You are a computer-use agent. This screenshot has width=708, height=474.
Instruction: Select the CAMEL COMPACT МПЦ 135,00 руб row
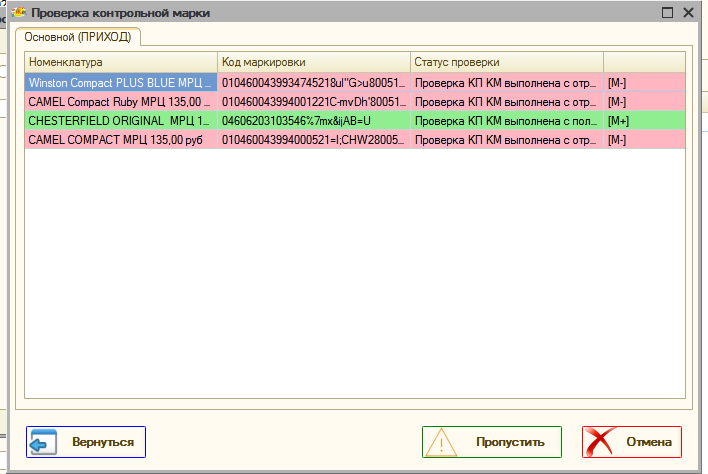(x=355, y=139)
